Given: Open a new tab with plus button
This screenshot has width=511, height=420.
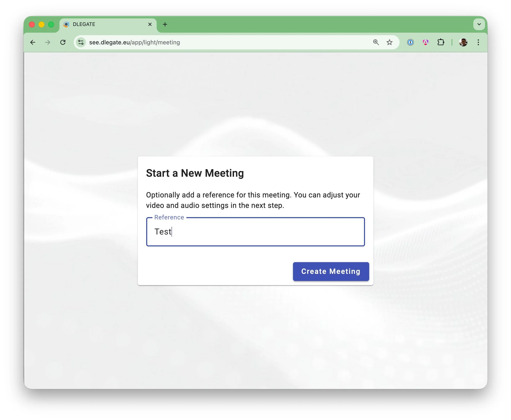Looking at the screenshot, I should (x=165, y=24).
